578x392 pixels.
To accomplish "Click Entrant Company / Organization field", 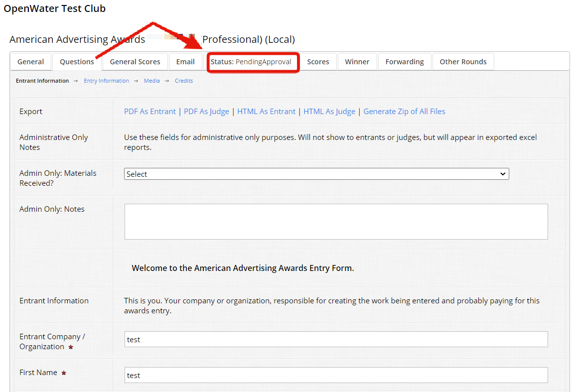I will tap(336, 339).
